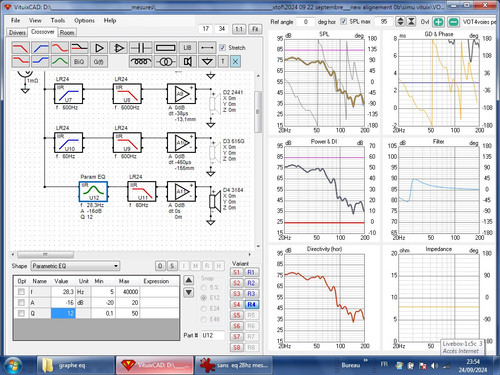Screen dimensions: 500x375
Task: Switch to the Room tab
Action: (67, 33)
